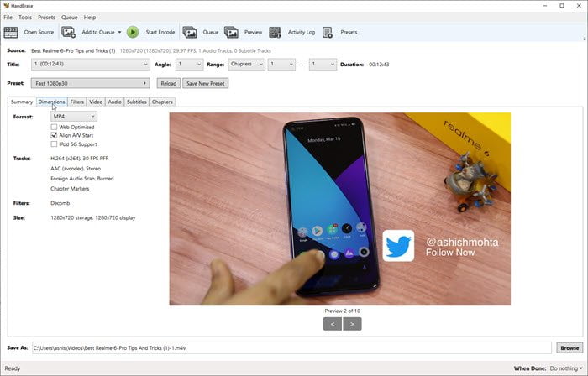
Task: Switch to the Chapters tab
Action: [162, 102]
